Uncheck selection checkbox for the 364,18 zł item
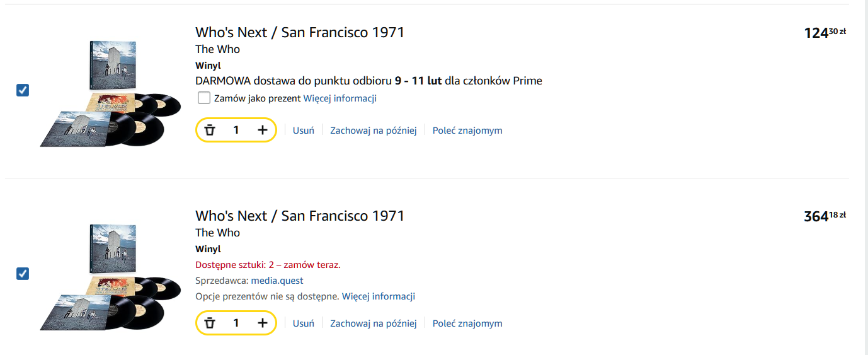 (23, 274)
